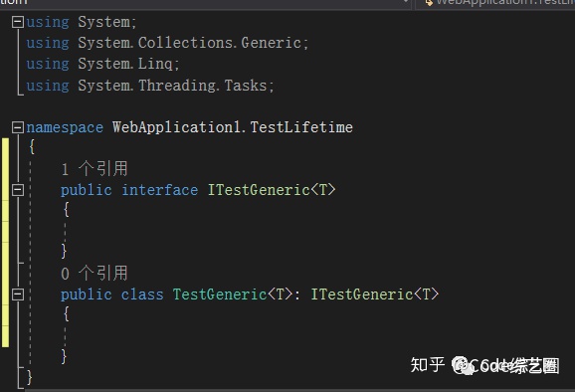Viewport: 575px width, 392px height.
Task: Open the type navigation dropdown at top right
Action: tap(495, 3)
